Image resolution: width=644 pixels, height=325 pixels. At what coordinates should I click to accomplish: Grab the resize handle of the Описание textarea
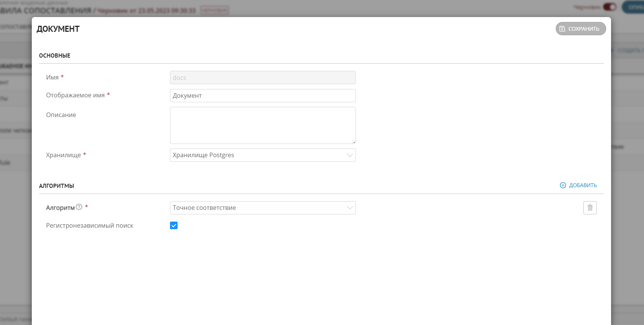coord(354,142)
